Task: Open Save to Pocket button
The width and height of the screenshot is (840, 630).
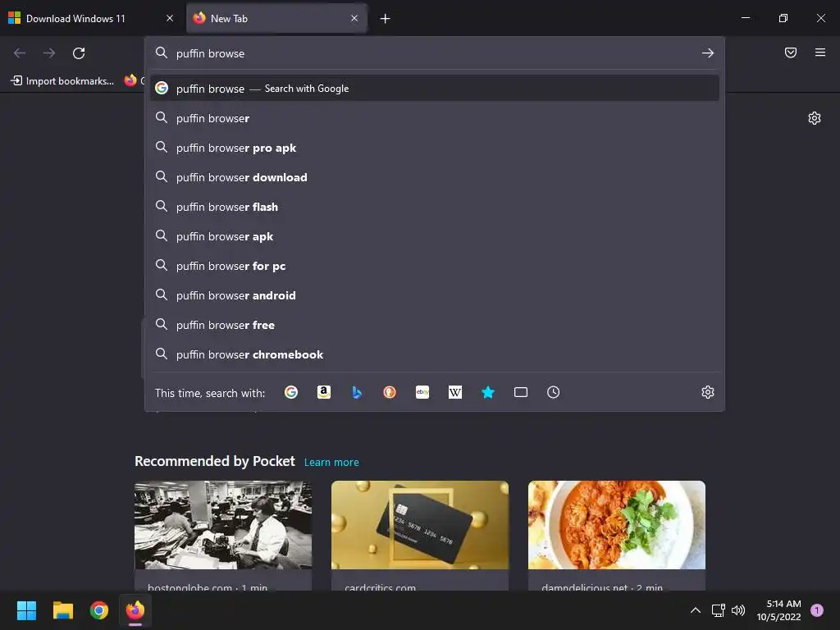Action: click(x=791, y=52)
